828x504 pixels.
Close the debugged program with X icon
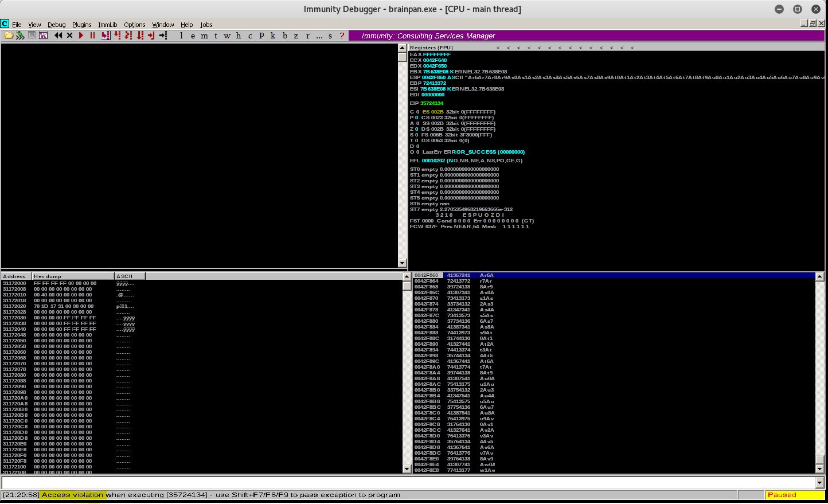[x=69, y=36]
